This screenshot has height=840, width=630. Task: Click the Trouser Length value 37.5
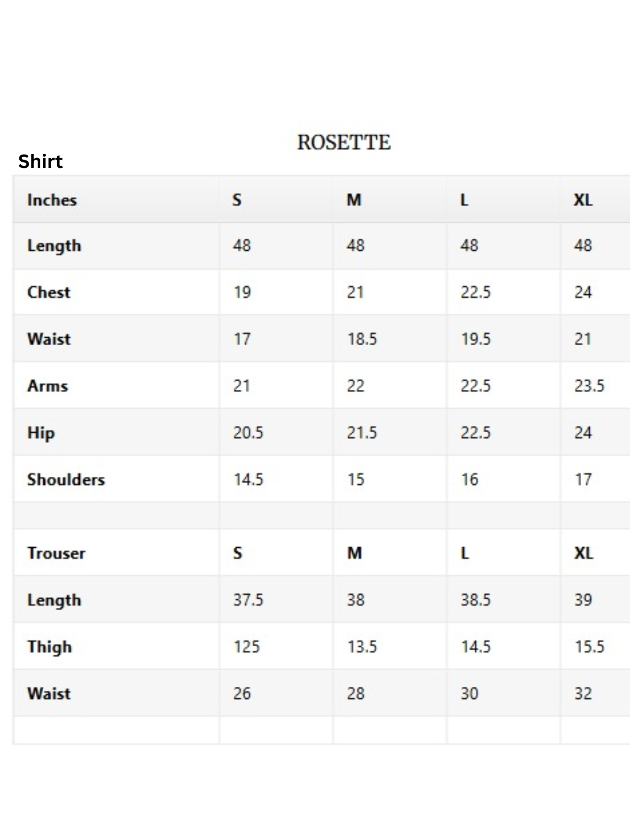[x=248, y=600]
